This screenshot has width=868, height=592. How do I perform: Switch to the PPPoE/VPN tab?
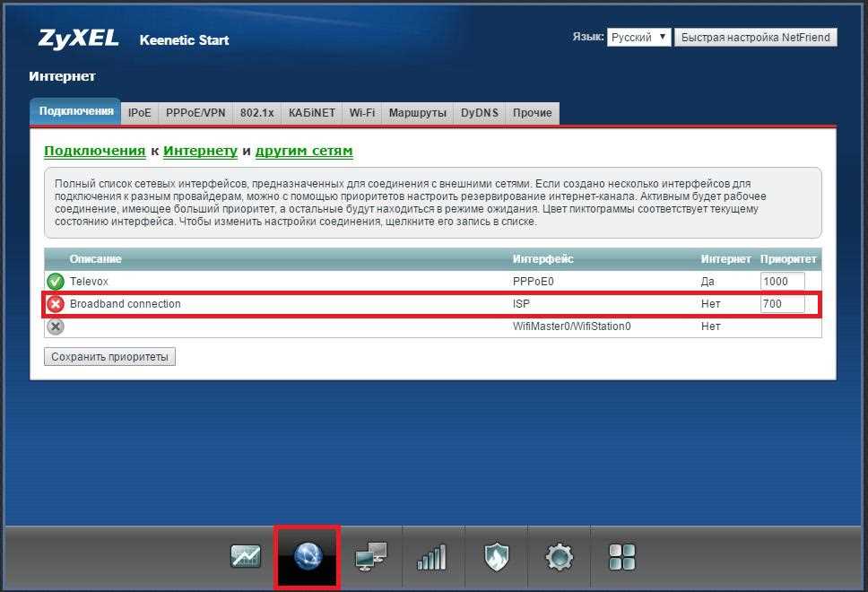coord(195,113)
